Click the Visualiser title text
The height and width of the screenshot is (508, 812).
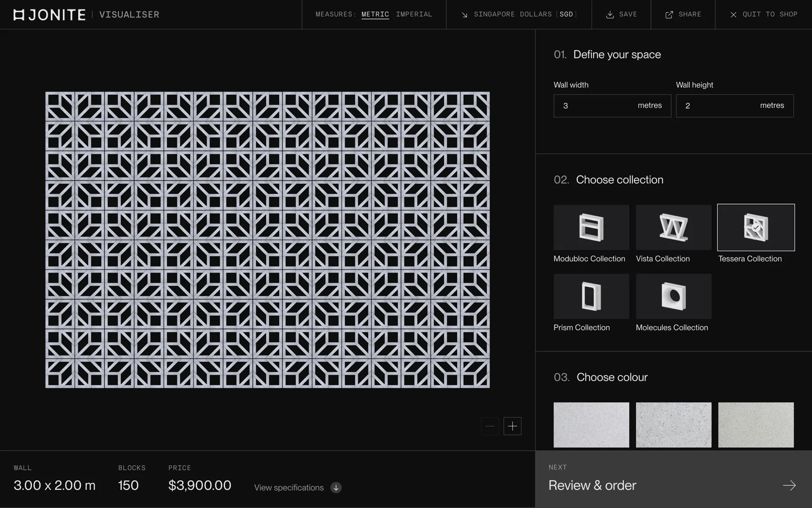(x=129, y=15)
